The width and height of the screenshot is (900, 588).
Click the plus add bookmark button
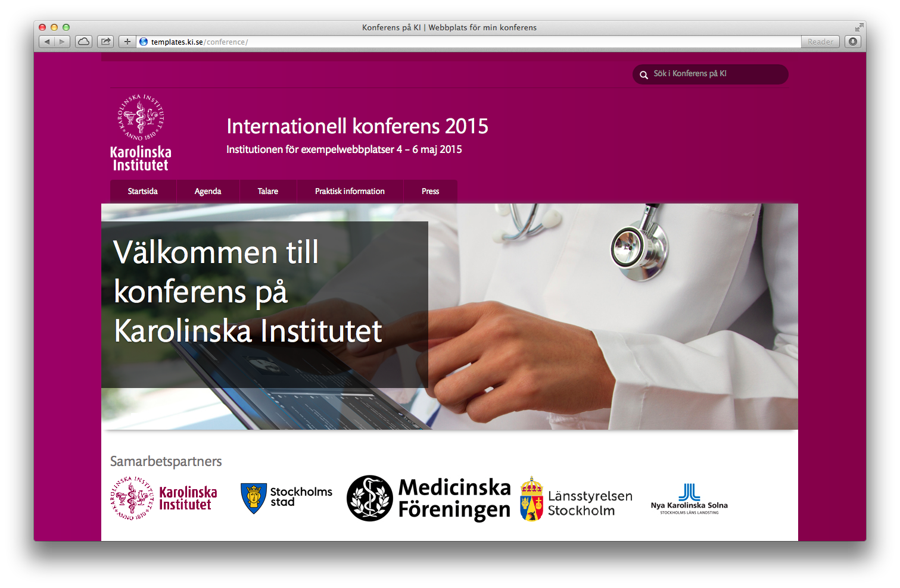tap(127, 42)
